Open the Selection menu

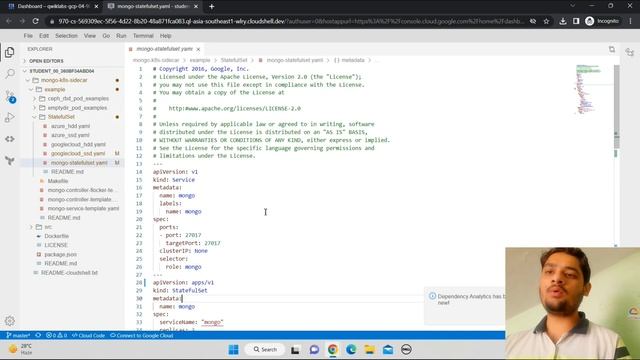click(66, 36)
